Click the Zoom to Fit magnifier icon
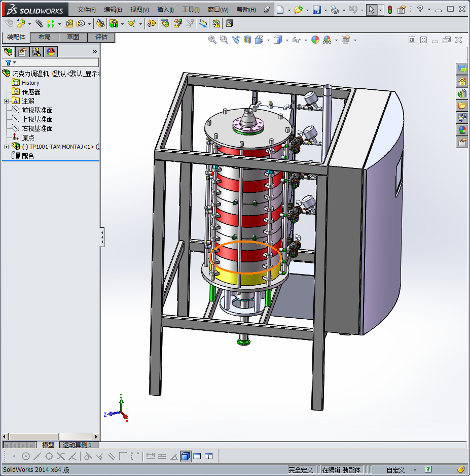Viewport: 470px width, 476px height. [x=212, y=40]
